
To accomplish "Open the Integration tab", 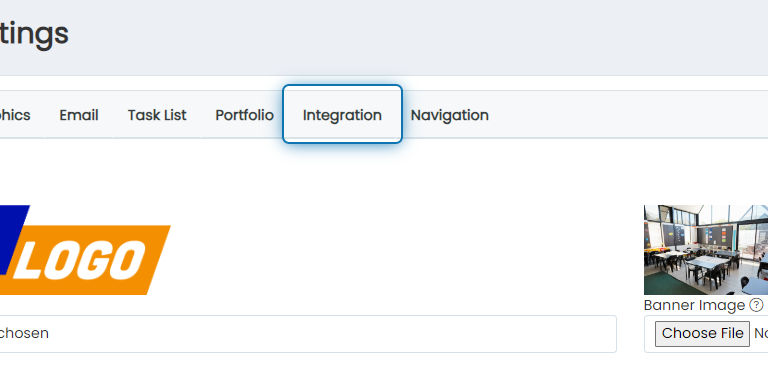I will 342,114.
